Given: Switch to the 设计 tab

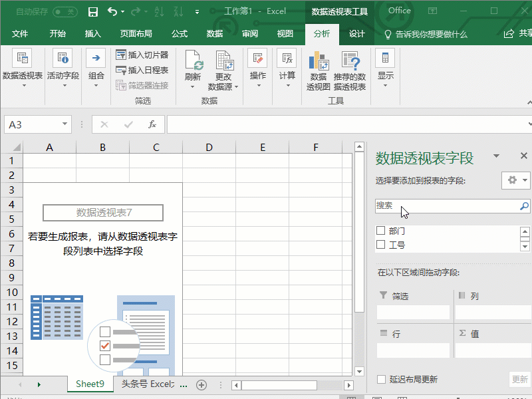Looking at the screenshot, I should (x=356, y=34).
